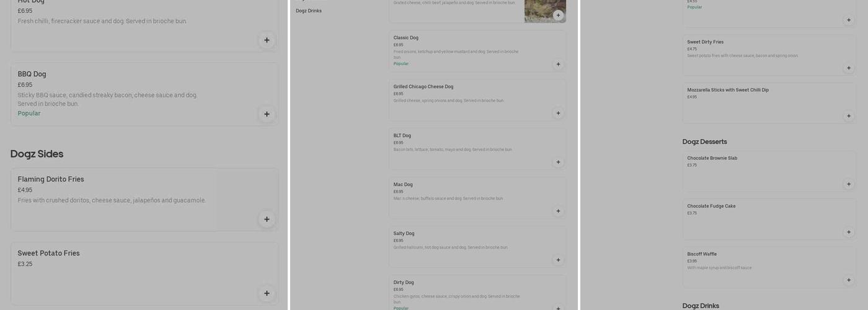Viewport: 868px width, 310px height.
Task: Open Flaming Dorito Fries item card
Action: (144, 200)
